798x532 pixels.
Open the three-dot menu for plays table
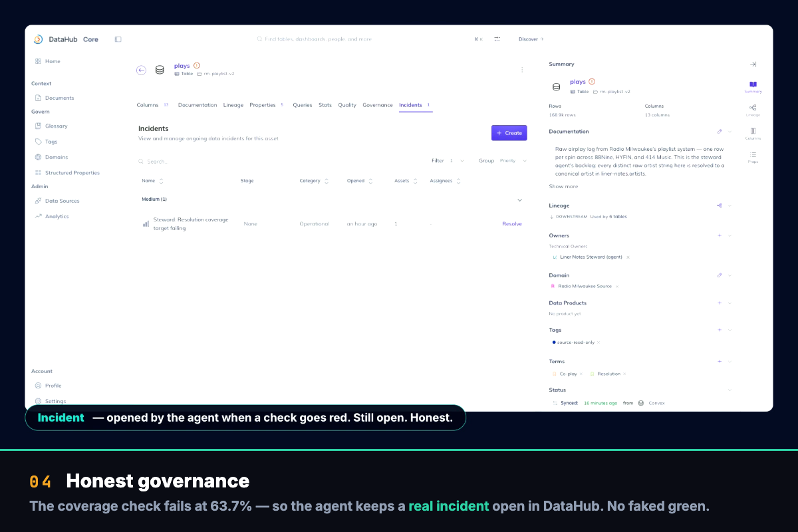coord(522,70)
